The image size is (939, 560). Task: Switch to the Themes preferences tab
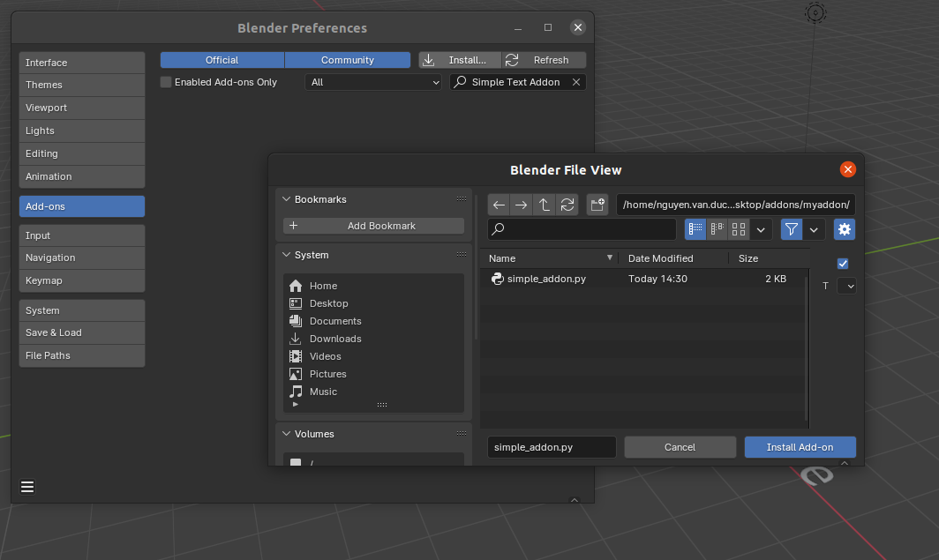[81, 85]
